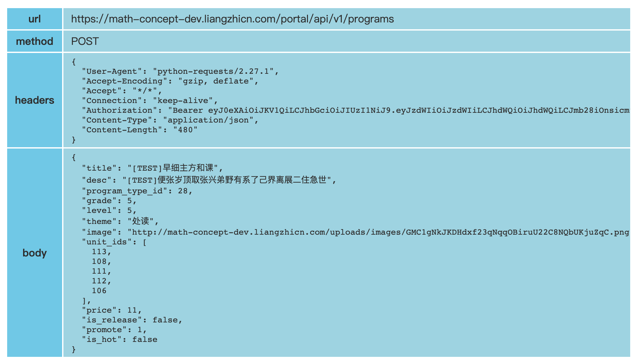Screen dimensions: 638x364
Task: Click the programs API URL text
Action: click(x=233, y=19)
